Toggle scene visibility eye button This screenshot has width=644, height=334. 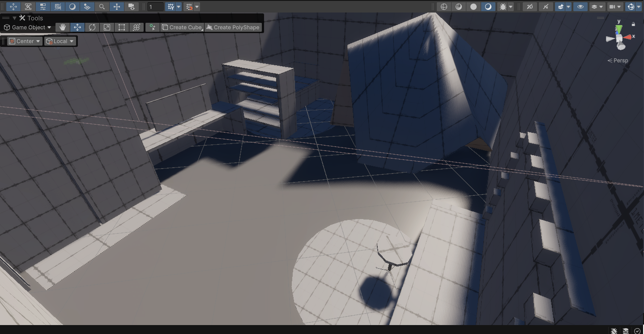[x=580, y=7]
